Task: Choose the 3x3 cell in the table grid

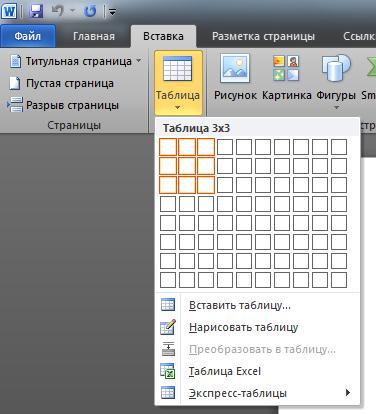Action: [206, 185]
